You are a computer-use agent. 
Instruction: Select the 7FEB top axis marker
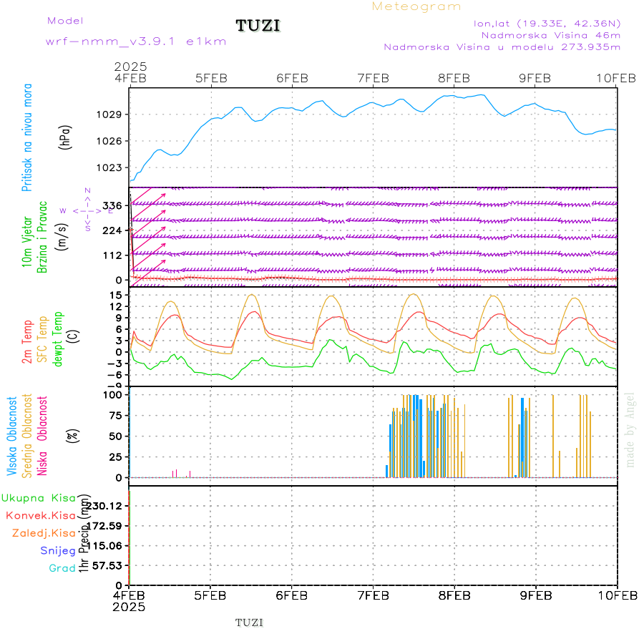pos(373,78)
